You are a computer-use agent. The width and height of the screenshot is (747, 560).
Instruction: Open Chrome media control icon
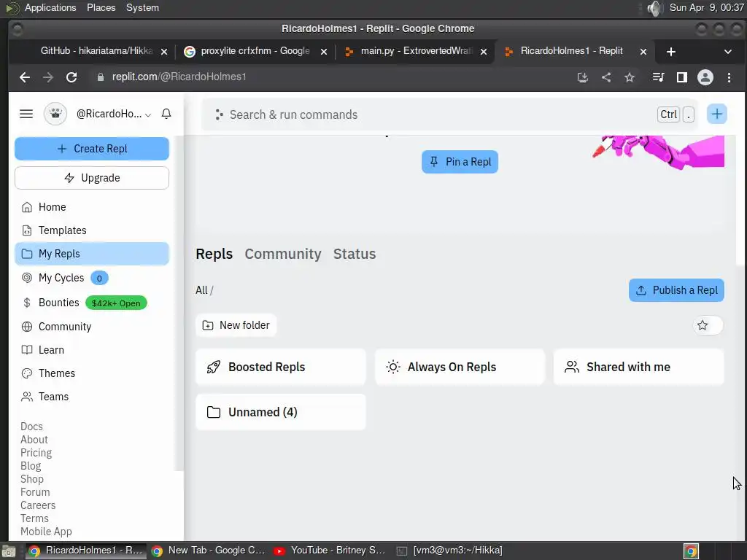[x=658, y=77]
